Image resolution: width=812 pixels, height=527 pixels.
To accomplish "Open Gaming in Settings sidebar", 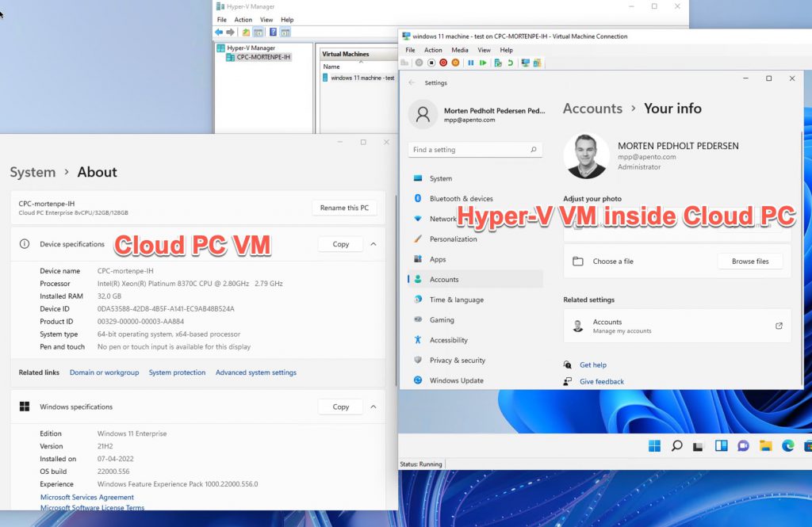I will [475, 320].
